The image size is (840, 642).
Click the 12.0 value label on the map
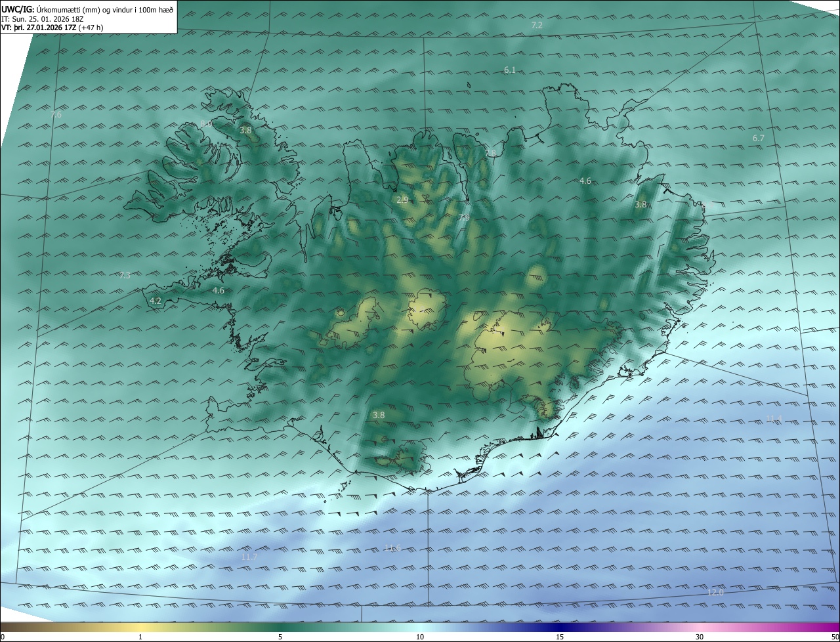click(x=715, y=592)
